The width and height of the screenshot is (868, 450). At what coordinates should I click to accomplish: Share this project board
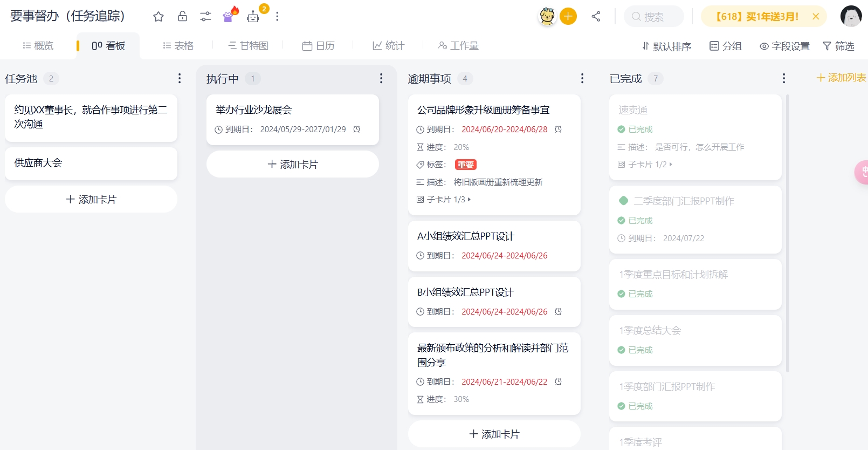pos(596,16)
